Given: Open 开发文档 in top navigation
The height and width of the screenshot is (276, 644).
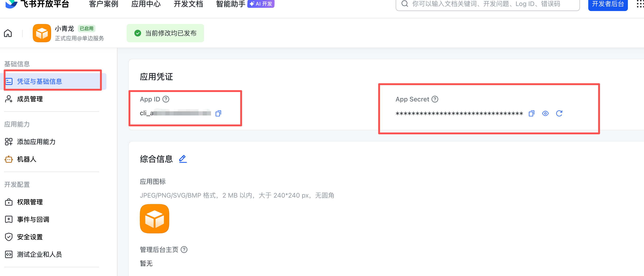Looking at the screenshot, I should [188, 4].
